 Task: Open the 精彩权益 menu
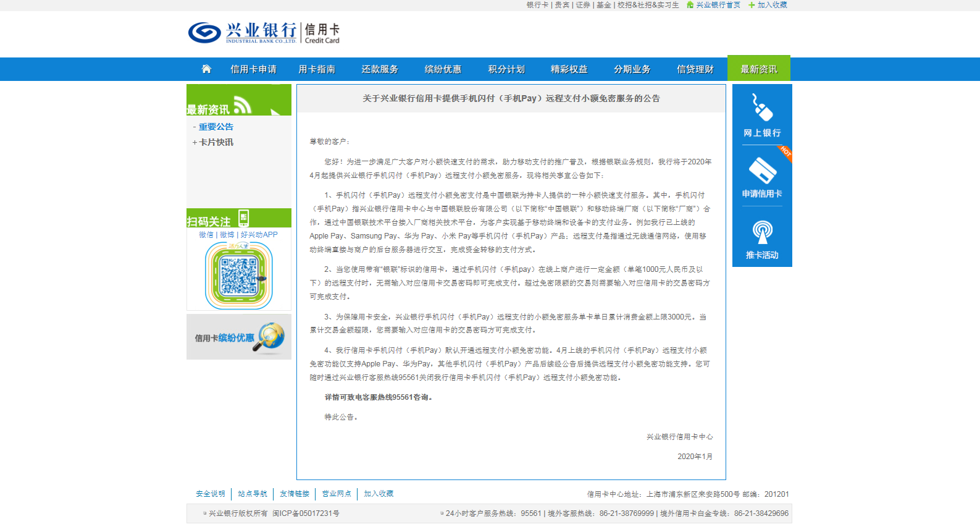coord(569,69)
